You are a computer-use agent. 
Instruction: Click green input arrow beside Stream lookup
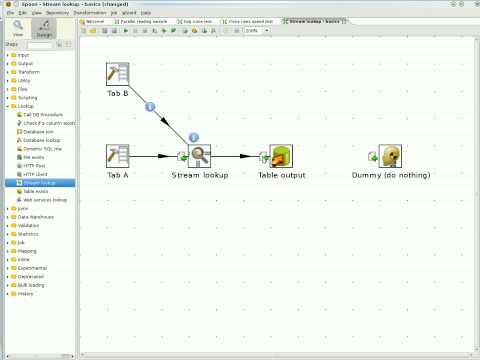pos(182,156)
